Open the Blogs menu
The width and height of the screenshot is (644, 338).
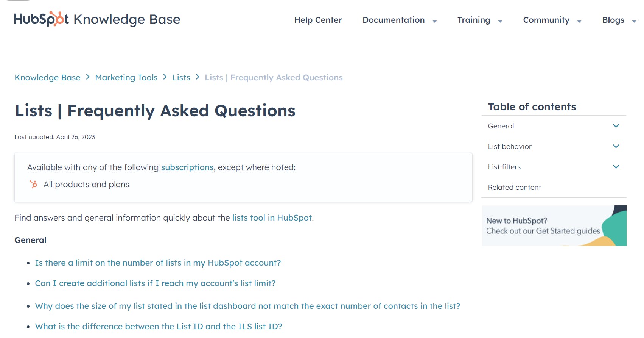(x=613, y=20)
